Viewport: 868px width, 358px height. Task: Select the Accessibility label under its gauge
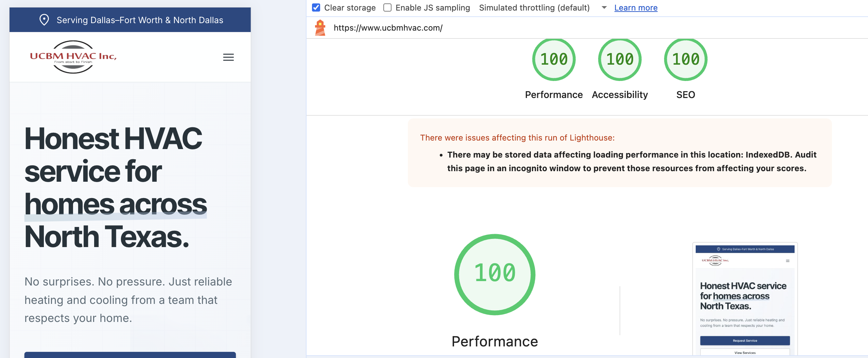coord(619,95)
